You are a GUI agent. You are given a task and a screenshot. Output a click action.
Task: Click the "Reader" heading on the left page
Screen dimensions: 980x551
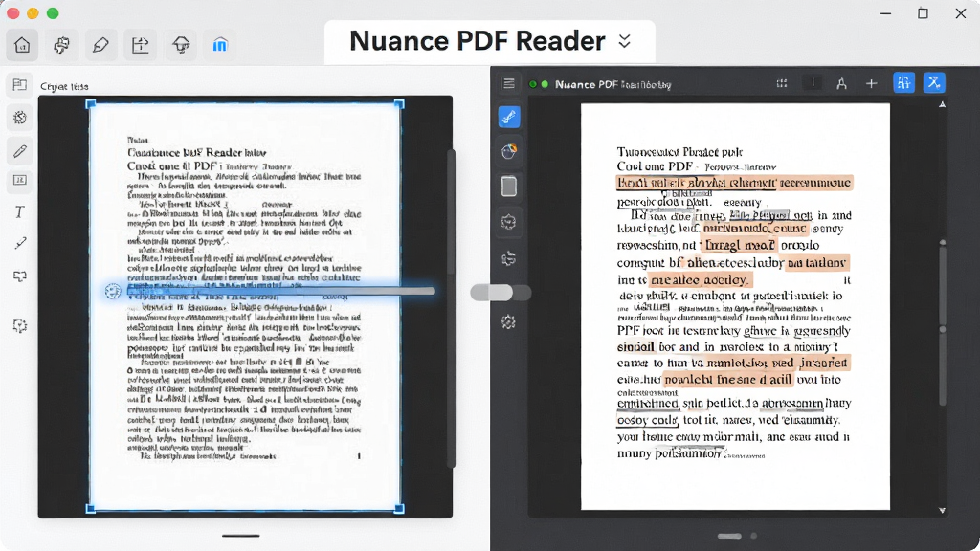click(223, 152)
